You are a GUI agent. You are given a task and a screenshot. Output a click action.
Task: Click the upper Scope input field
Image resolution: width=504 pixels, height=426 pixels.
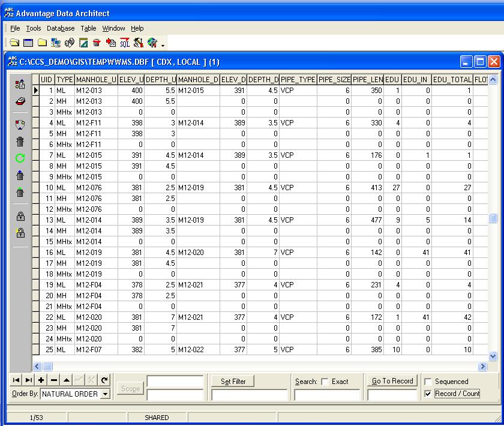pyautogui.click(x=175, y=382)
